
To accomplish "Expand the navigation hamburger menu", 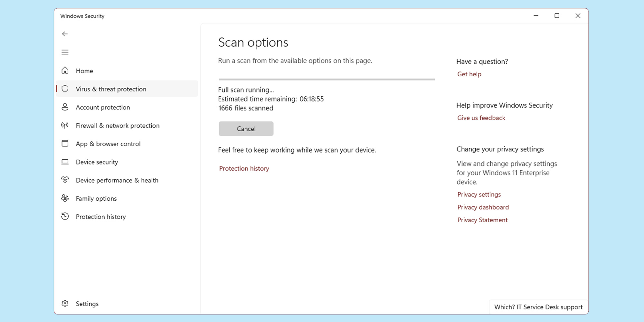I will click(x=65, y=52).
